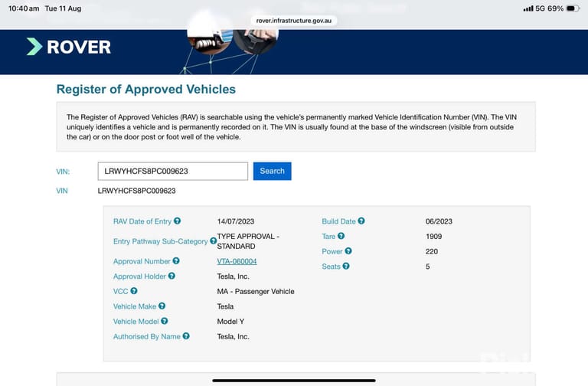Tap the 69% battery percentage text
This screenshot has width=588, height=386.
click(x=555, y=8)
